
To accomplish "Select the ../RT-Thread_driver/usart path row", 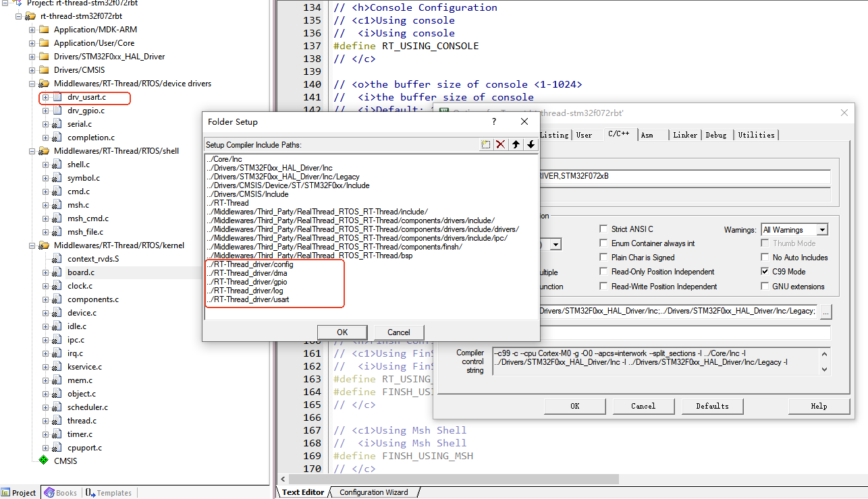I will pos(373,299).
